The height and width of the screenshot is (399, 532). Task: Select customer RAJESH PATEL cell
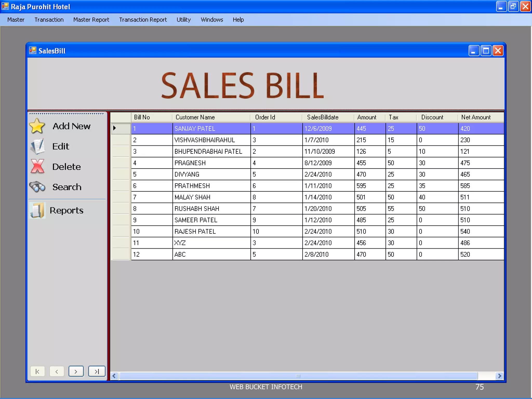[211, 231]
